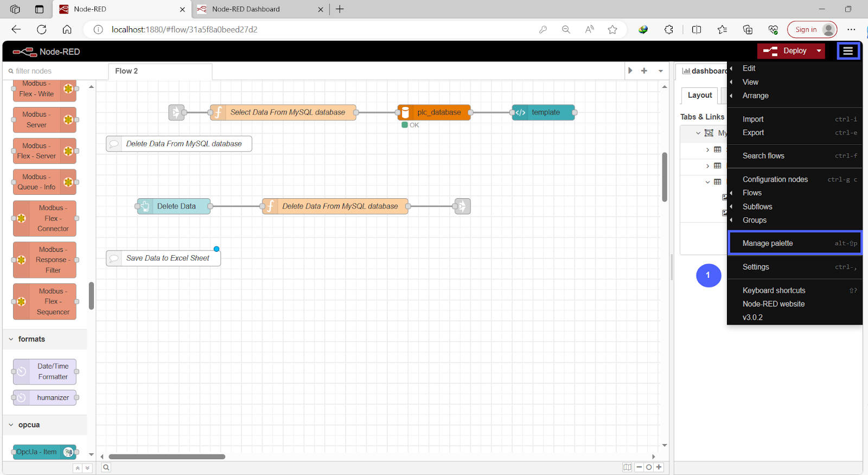Collapse the opcua palette category
The width and height of the screenshot is (868, 475).
(x=44, y=425)
